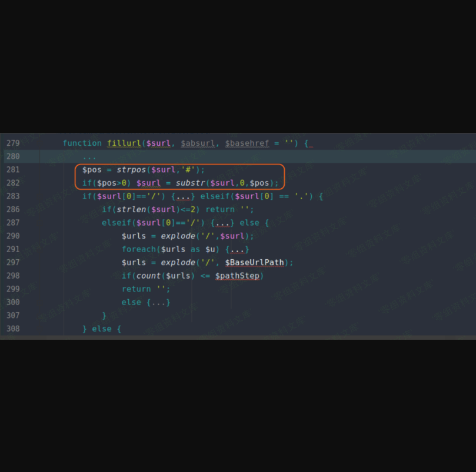Expand the folded block on line 287

[x=222, y=223]
